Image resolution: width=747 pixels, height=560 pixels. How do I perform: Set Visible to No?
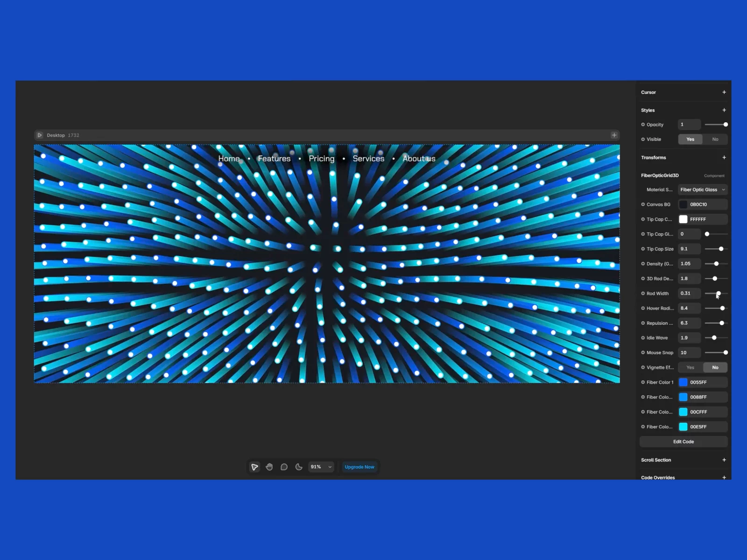point(715,139)
